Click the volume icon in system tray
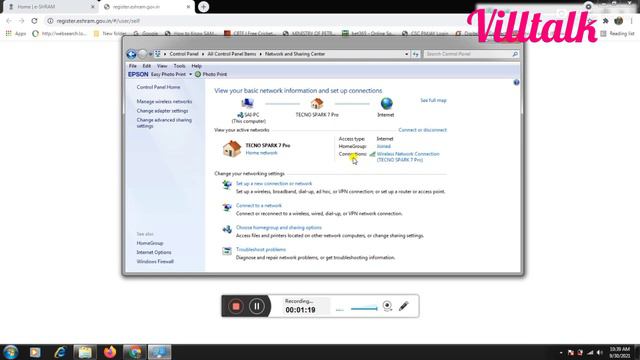 [x=599, y=353]
